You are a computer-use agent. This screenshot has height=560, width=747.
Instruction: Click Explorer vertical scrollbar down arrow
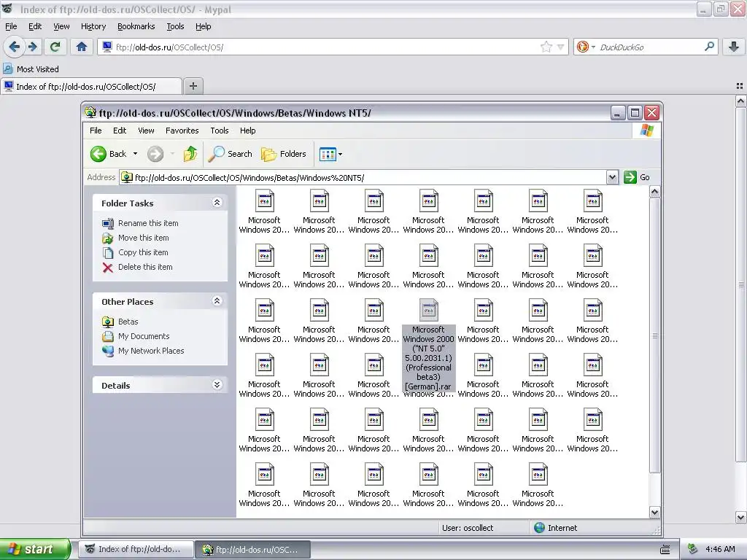click(x=654, y=513)
